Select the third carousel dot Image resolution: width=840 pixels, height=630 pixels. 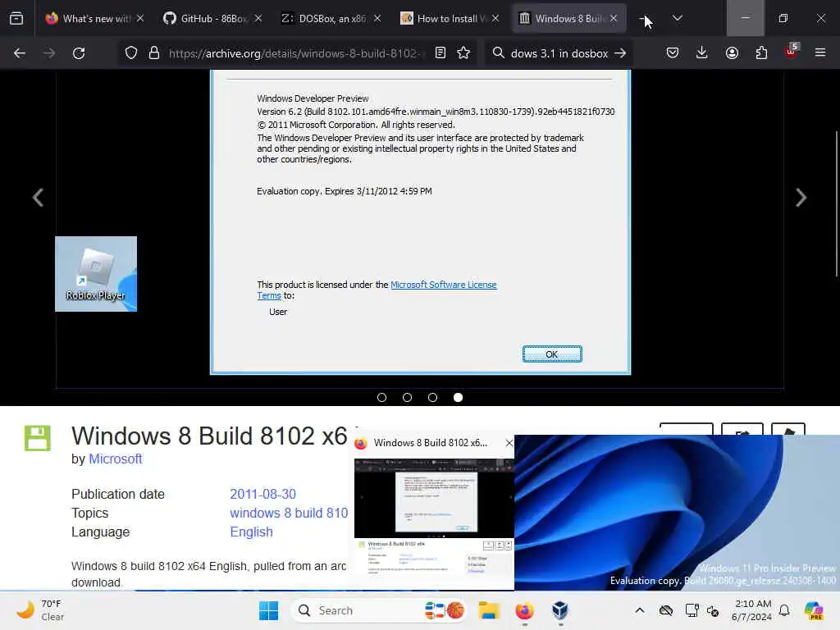click(x=433, y=398)
